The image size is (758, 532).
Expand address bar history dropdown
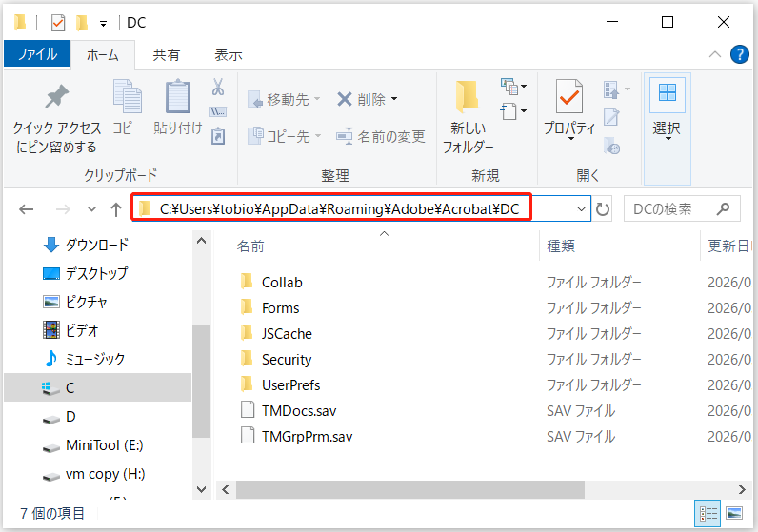pyautogui.click(x=581, y=209)
